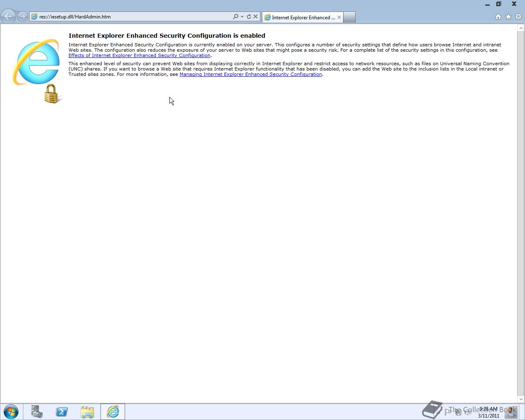Image resolution: width=525 pixels, height=420 pixels.
Task: Click the search magnifier in address bar
Action: (x=235, y=17)
